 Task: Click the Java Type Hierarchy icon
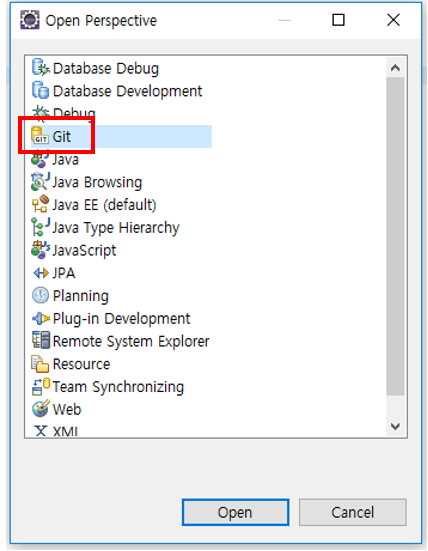[x=40, y=227]
